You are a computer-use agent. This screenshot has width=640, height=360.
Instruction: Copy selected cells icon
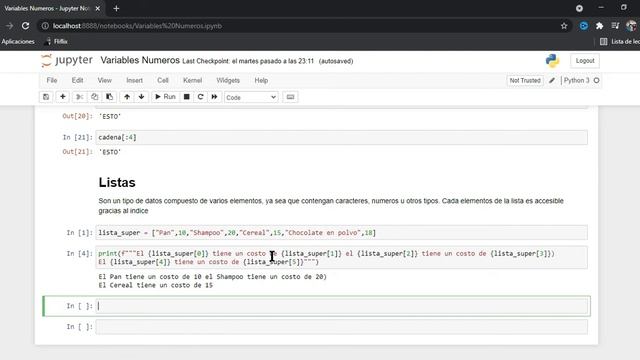tap(95, 97)
